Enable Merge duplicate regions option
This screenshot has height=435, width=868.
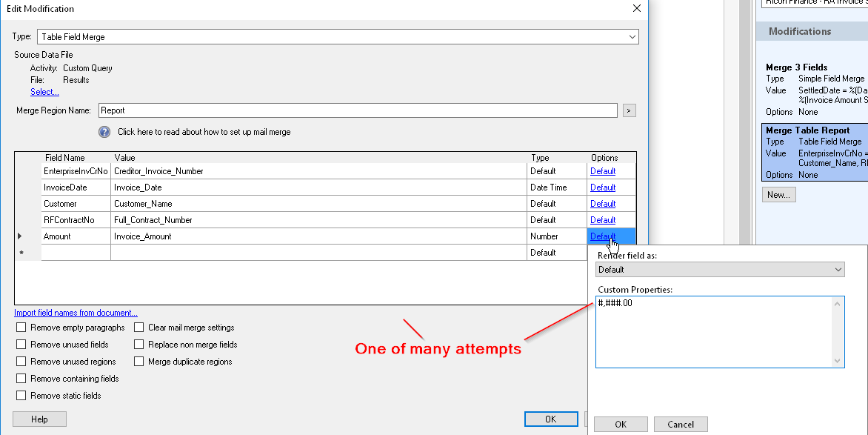[139, 362]
